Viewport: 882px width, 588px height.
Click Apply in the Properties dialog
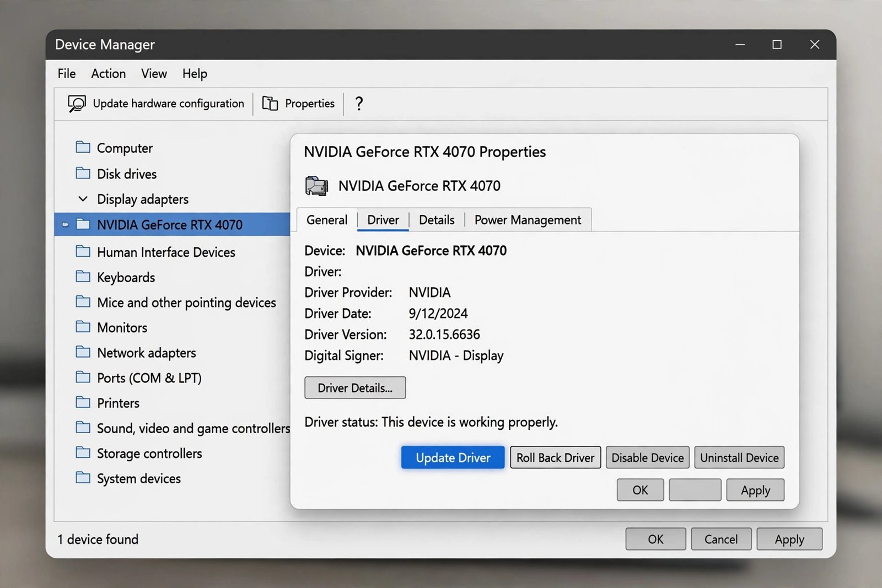[x=755, y=490]
